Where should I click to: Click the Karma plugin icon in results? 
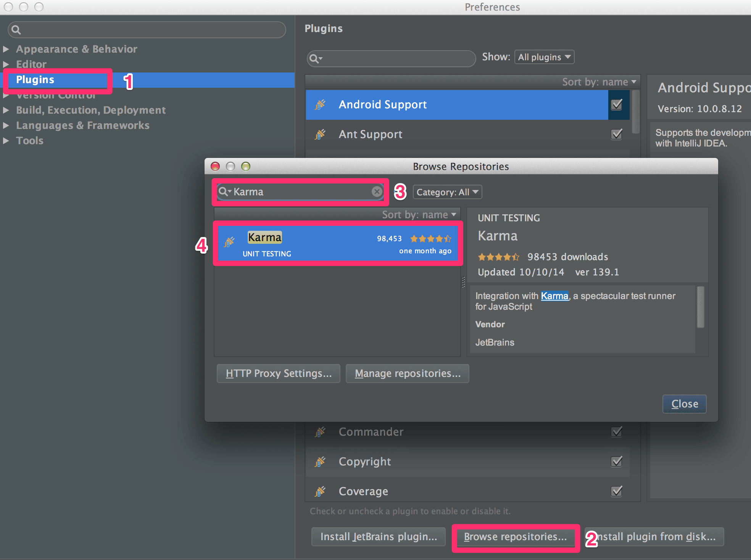[229, 242]
